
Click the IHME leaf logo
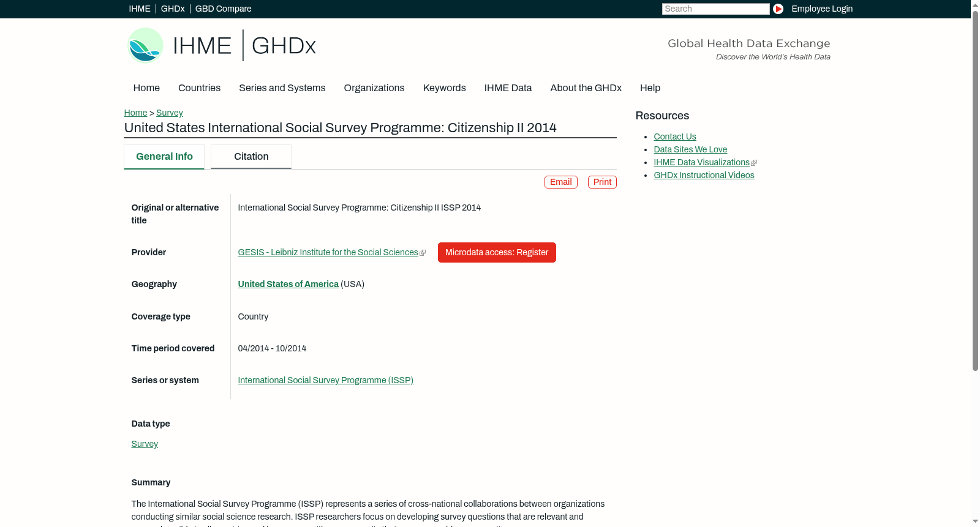point(145,45)
